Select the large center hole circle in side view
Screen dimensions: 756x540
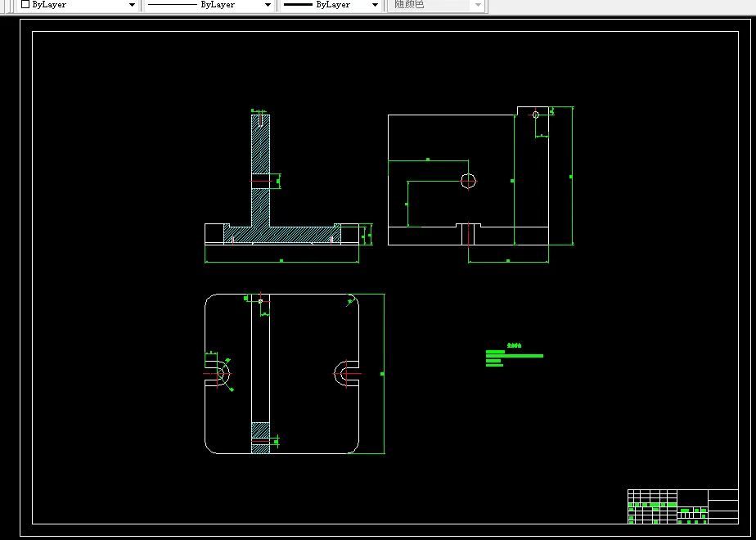tap(468, 182)
